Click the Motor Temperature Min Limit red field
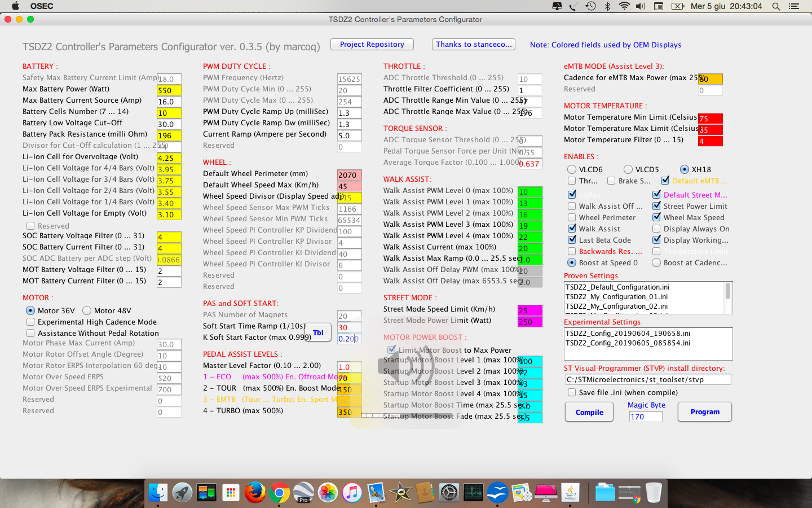 [x=710, y=119]
